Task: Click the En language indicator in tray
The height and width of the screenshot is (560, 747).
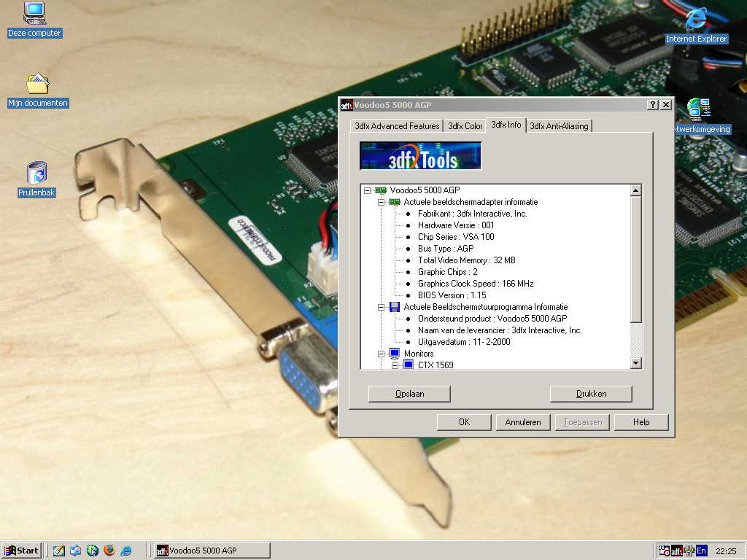Action: 701,551
